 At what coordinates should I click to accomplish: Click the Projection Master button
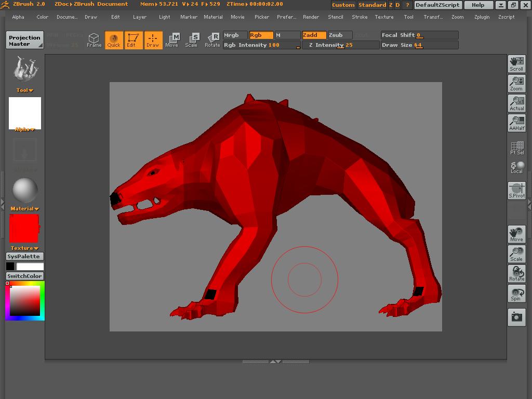(x=24, y=41)
